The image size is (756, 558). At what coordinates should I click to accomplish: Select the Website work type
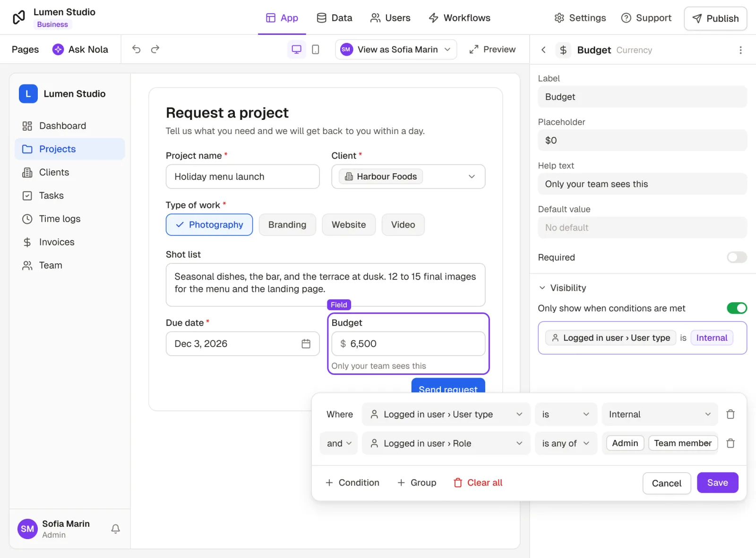point(349,225)
